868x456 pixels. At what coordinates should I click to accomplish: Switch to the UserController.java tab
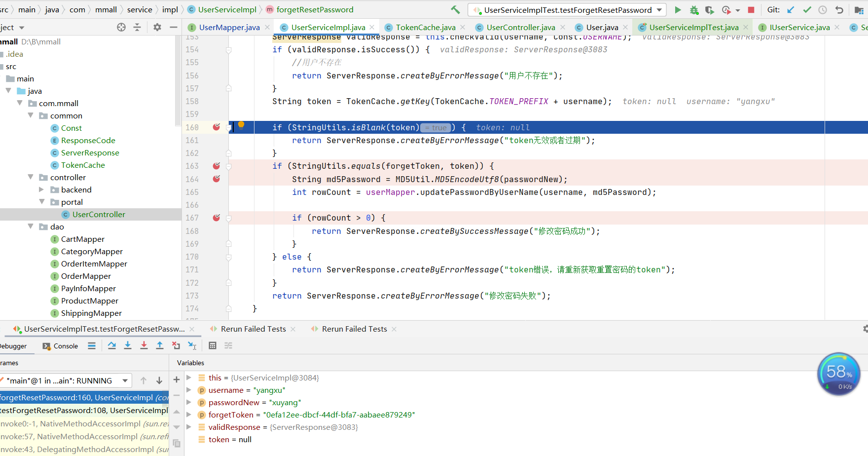pos(520,27)
